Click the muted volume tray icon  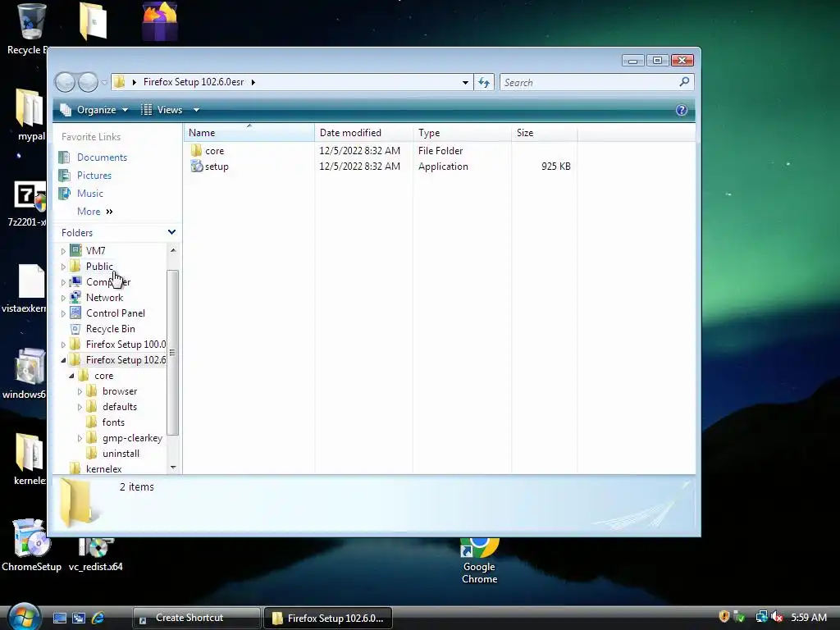778,617
